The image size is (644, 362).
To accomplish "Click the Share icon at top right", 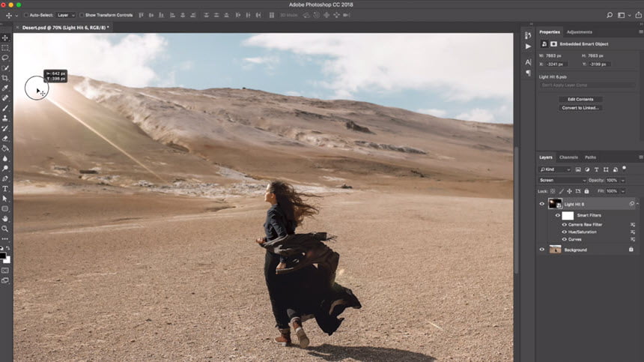I will pos(638,15).
